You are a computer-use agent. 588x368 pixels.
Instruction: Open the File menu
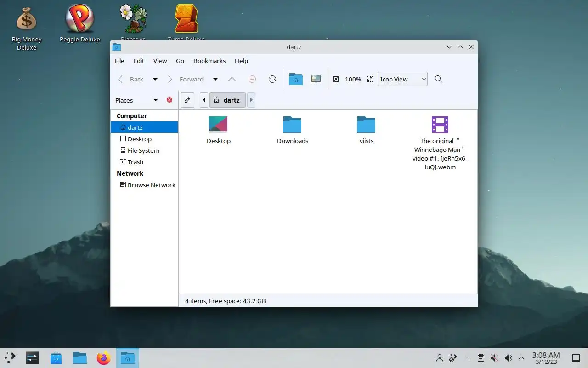(119, 61)
